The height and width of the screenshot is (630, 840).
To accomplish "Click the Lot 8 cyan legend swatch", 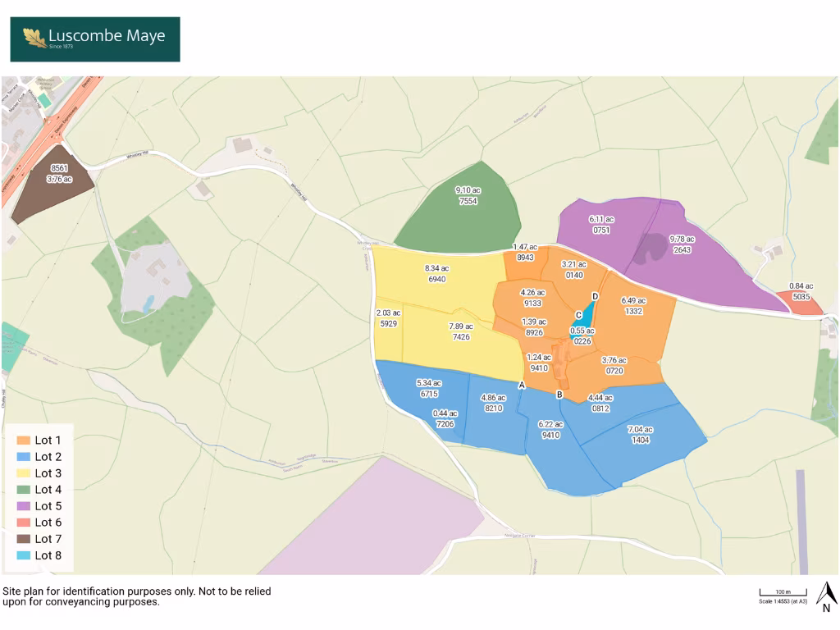I will click(x=23, y=555).
